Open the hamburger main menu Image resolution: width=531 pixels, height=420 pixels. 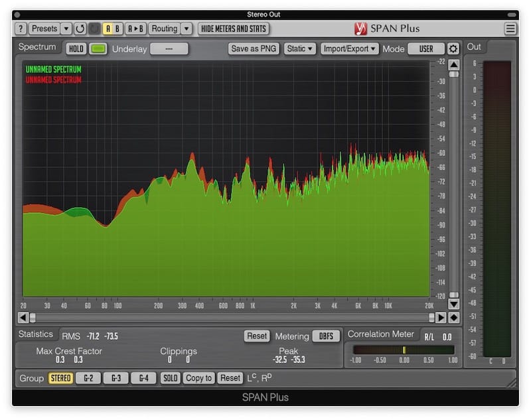510,29
